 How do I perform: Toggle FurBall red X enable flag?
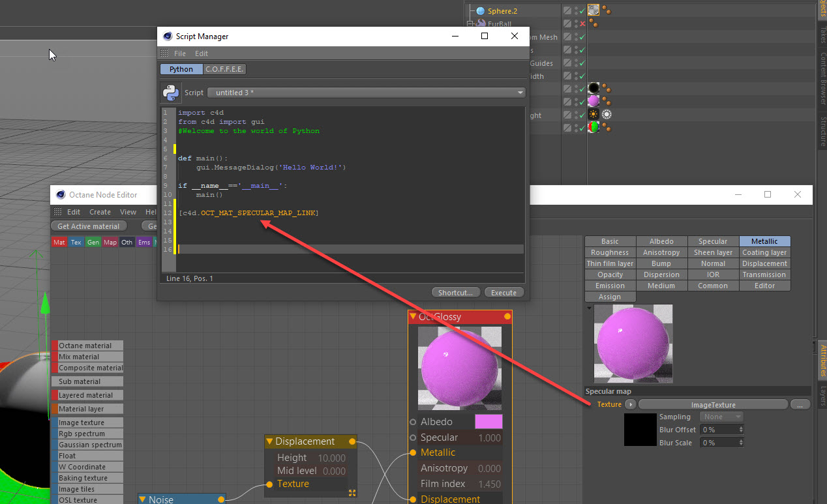click(582, 24)
